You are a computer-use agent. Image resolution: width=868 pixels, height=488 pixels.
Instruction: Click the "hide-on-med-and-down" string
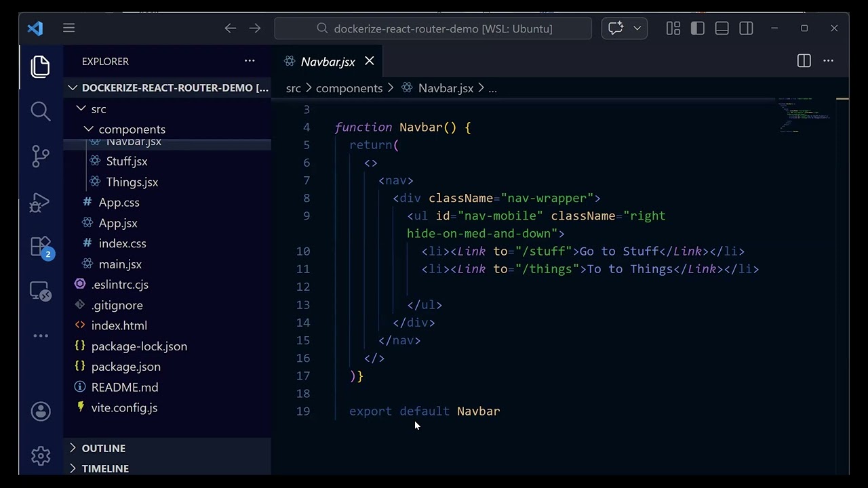point(482,234)
